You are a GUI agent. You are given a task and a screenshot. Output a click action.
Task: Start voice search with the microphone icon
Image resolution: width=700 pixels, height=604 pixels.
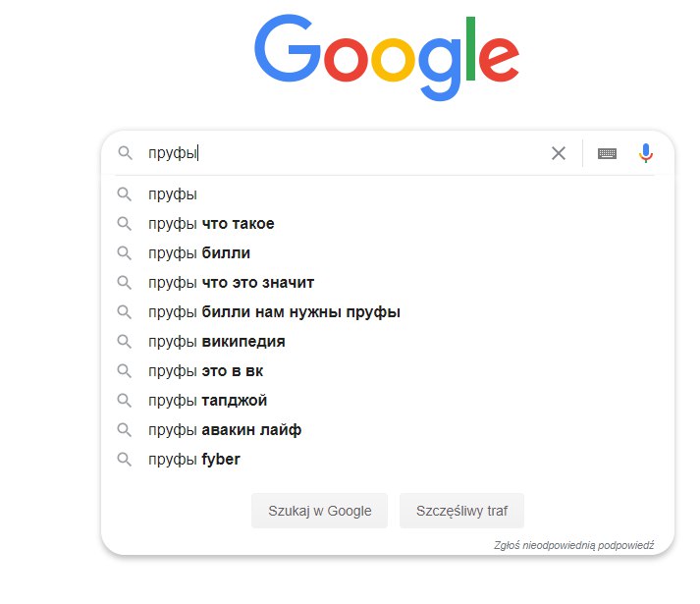pos(646,153)
